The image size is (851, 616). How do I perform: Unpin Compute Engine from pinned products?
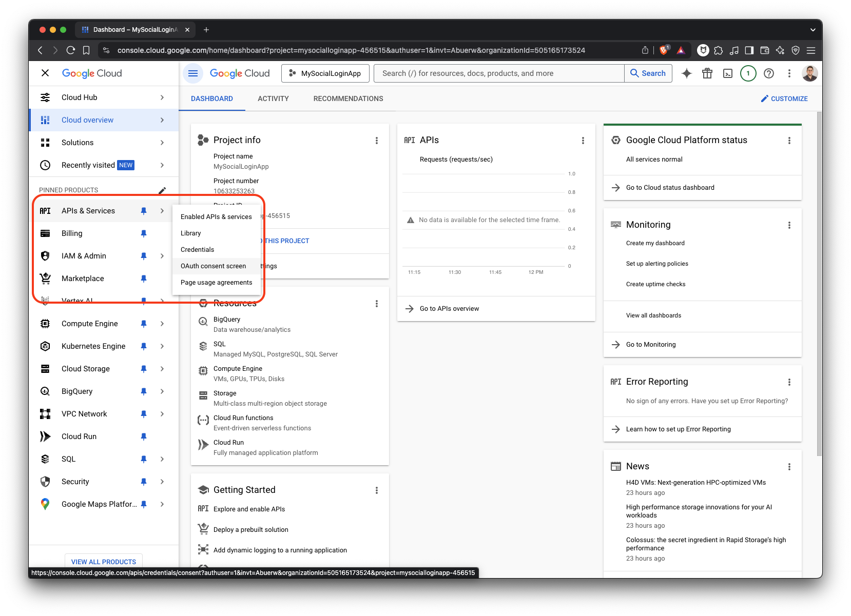point(144,324)
